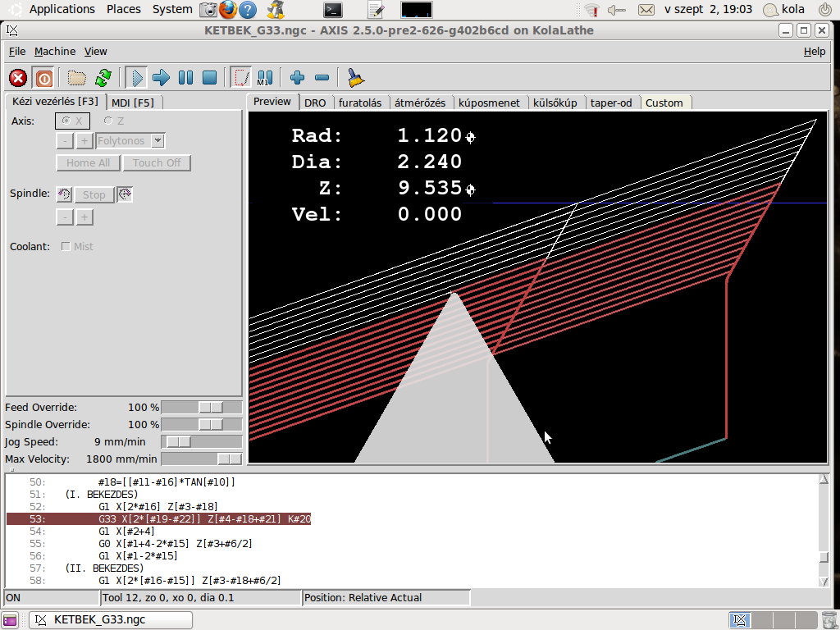Open a G-code file with folder icon
Viewport: 840px width, 630px height.
click(x=77, y=78)
